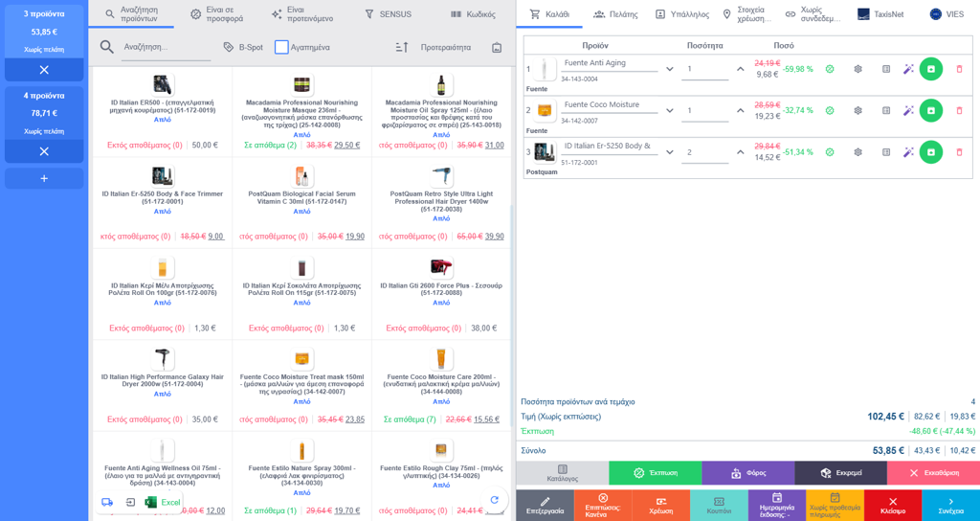
Task: Open settings gear for Fuente Anti Aging row
Action: pyautogui.click(x=858, y=69)
